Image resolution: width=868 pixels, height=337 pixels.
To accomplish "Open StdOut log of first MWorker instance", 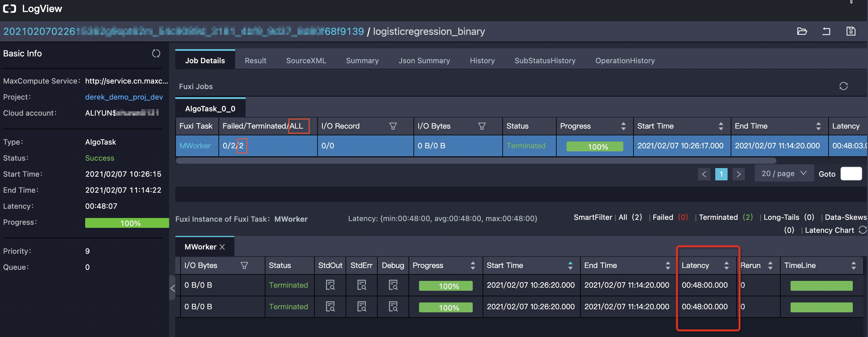I will click(330, 285).
